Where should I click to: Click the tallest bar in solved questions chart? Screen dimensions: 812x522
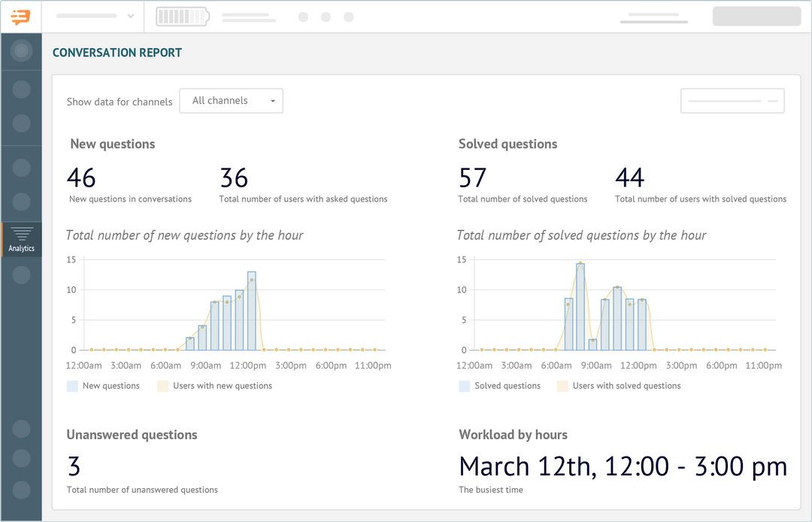(580, 306)
